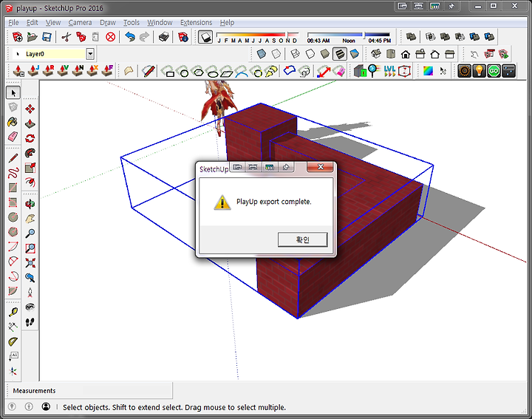Click the credits status bar icon

[x=29, y=406]
